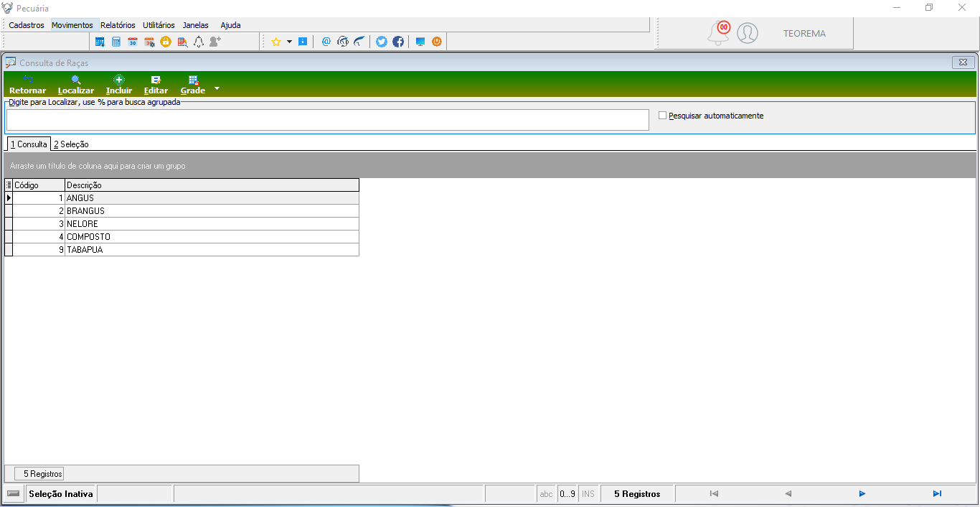Open the Twitter icon in toolbar
Viewport: 980px width, 507px height.
382,42
